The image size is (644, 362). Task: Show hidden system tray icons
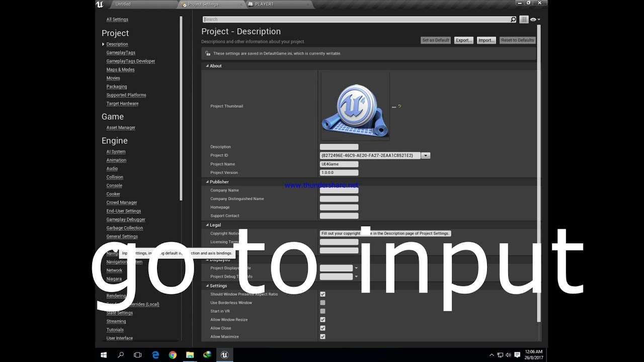492,355
